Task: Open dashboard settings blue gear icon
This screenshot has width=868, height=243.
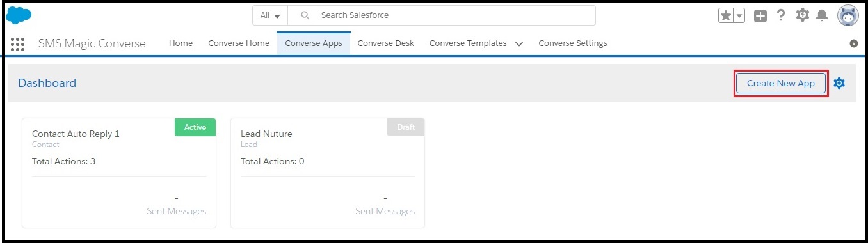Action: click(840, 83)
